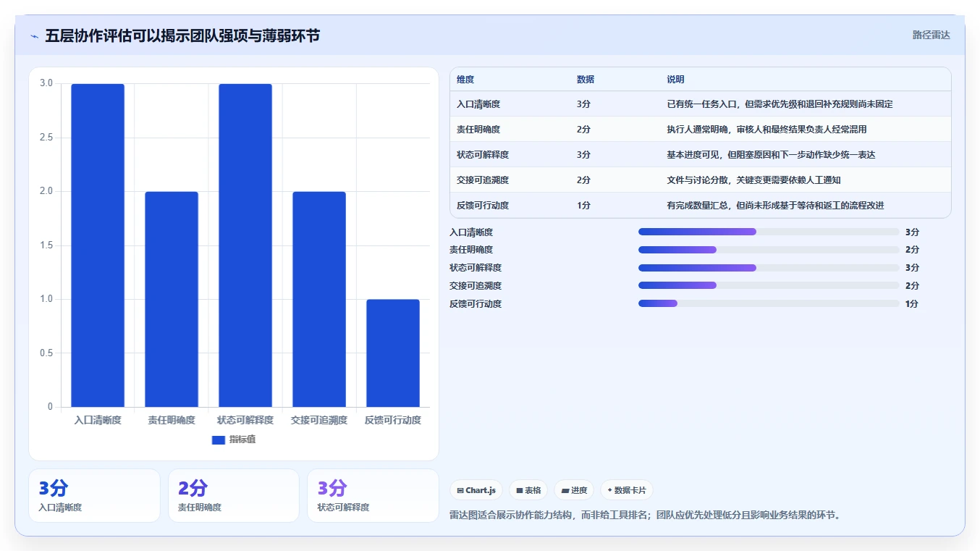Select the 进度 tag chip

pyautogui.click(x=574, y=490)
